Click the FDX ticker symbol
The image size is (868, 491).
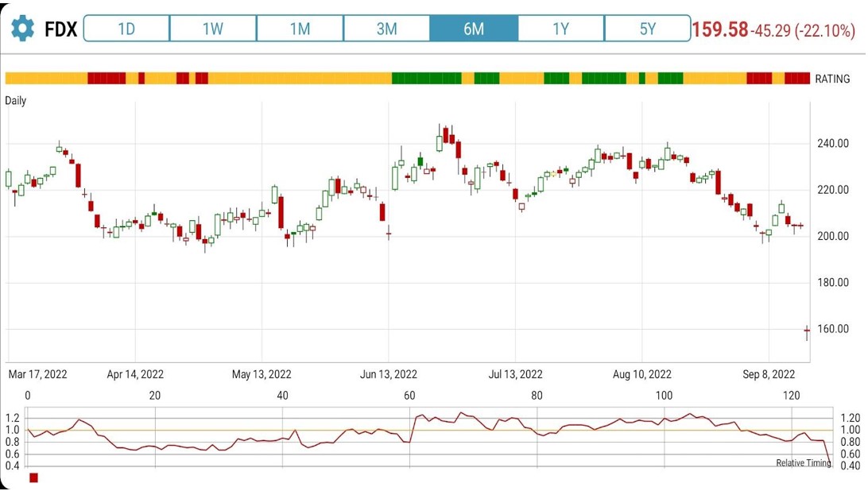[60, 29]
